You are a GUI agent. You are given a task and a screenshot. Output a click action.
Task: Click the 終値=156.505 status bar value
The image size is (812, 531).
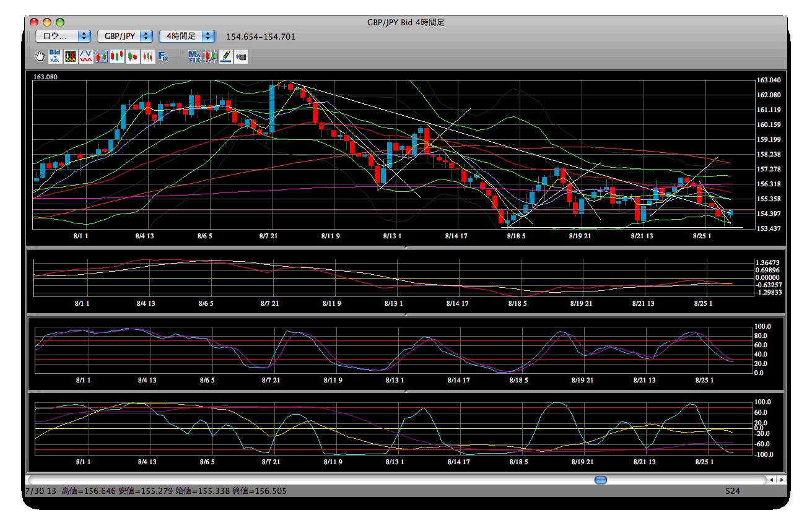click(260, 491)
